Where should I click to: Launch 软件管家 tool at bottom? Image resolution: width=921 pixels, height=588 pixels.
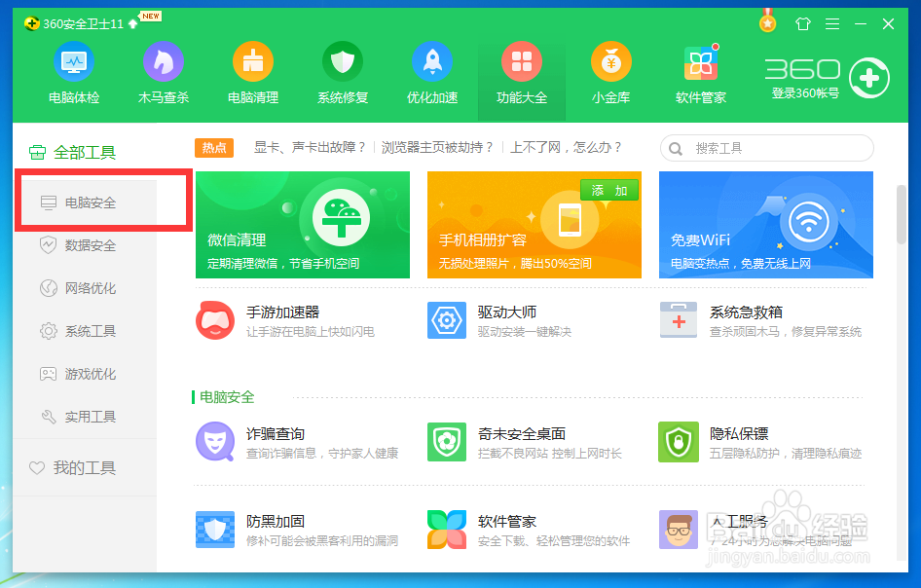click(447, 530)
